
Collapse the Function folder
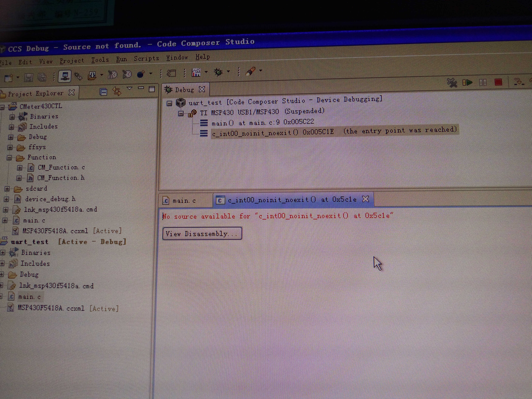pos(9,158)
